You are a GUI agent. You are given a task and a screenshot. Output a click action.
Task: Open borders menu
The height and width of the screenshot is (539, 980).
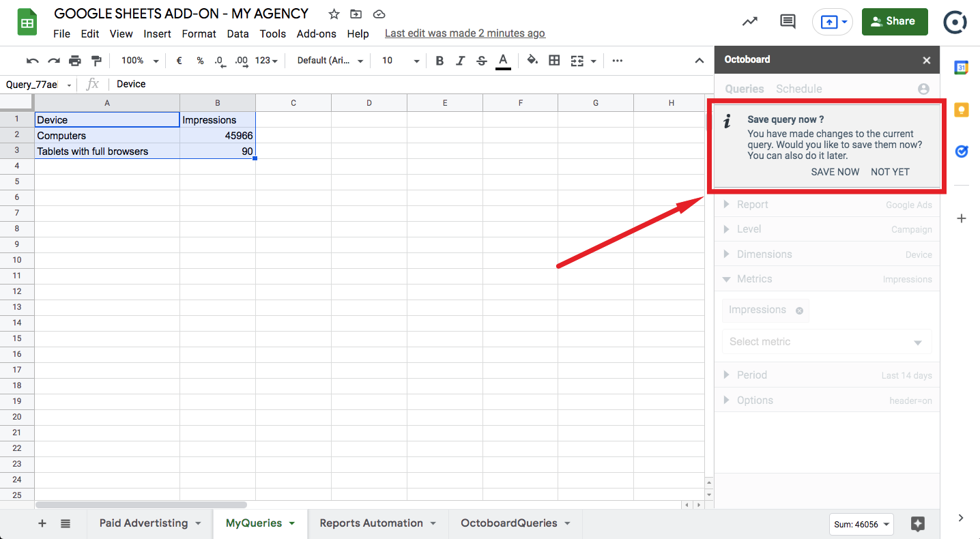click(554, 61)
